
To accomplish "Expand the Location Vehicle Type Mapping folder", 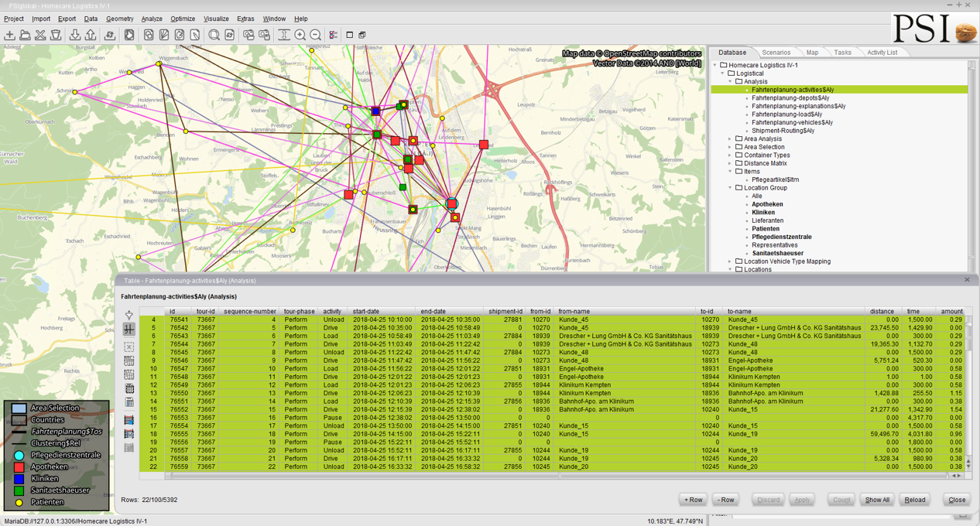I will tap(730, 261).
